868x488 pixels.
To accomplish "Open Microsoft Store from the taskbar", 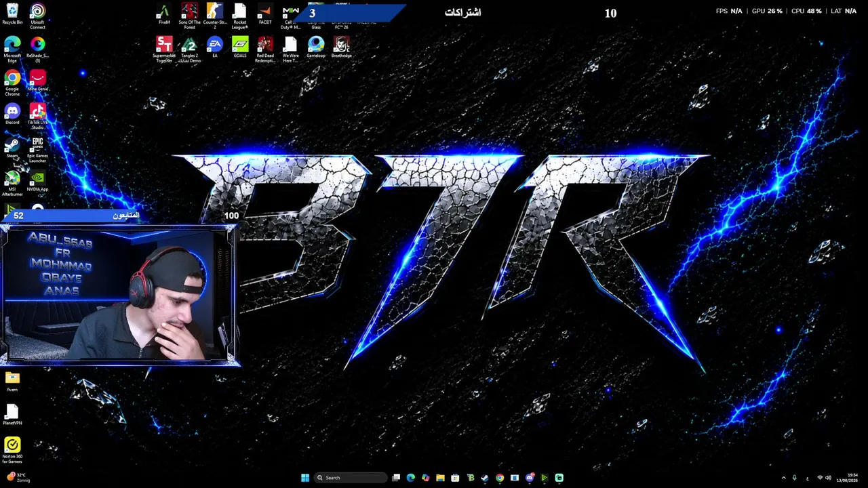I will [455, 478].
